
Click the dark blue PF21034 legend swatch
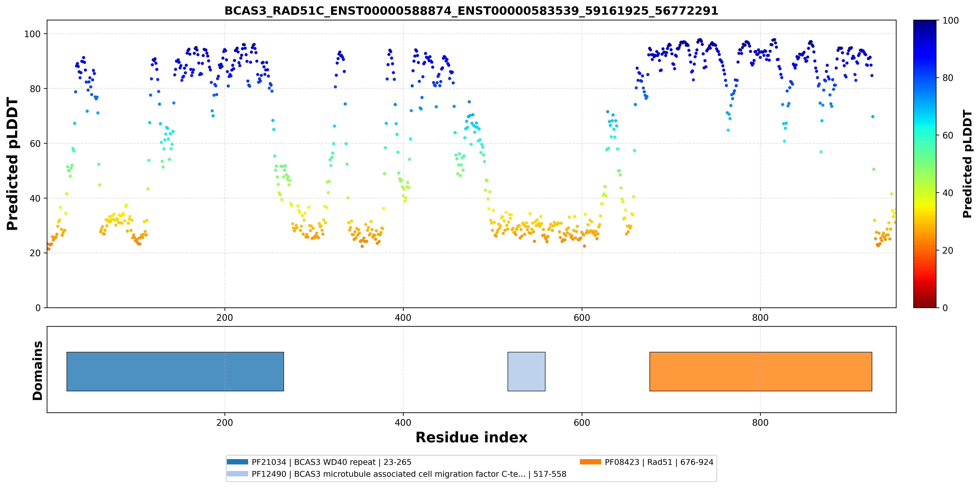(x=237, y=462)
